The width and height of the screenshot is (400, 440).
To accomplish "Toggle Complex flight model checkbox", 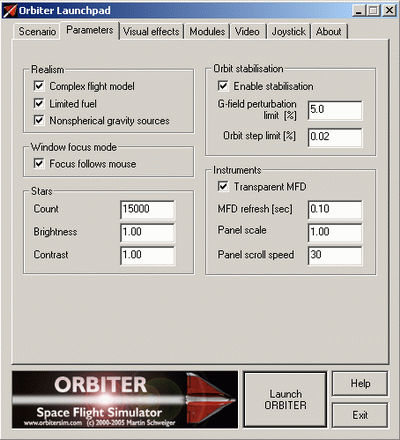I will click(x=39, y=86).
